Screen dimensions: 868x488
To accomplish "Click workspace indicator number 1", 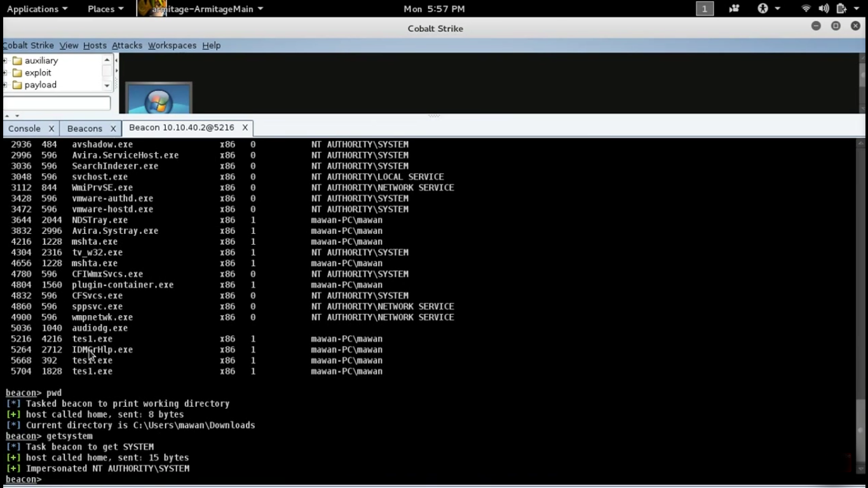I will pyautogui.click(x=705, y=9).
